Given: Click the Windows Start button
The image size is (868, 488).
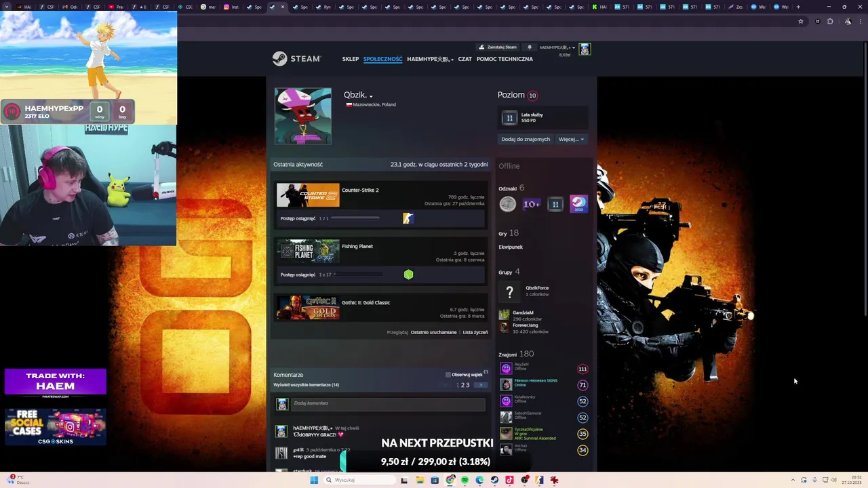Looking at the screenshot, I should pos(314,480).
